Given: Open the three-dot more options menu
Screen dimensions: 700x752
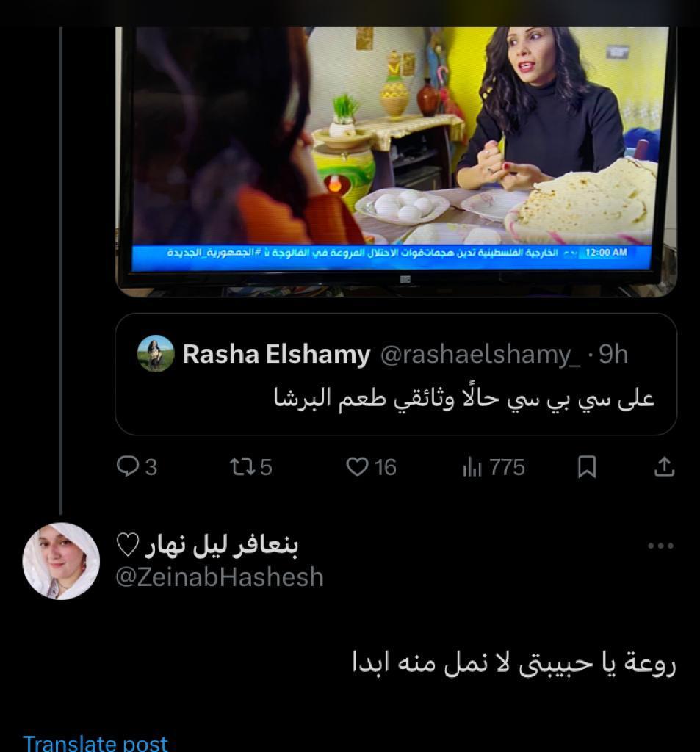Looking at the screenshot, I should pos(660,546).
